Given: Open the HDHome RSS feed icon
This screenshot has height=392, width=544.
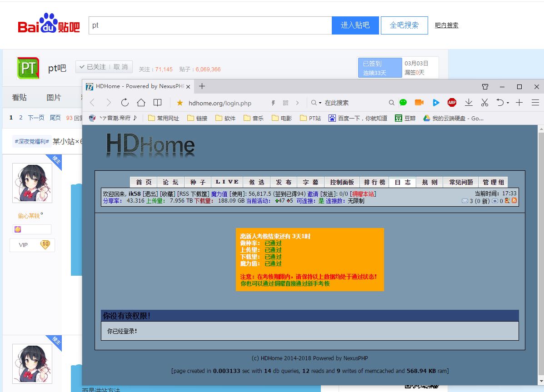Looking at the screenshot, I should (514, 200).
